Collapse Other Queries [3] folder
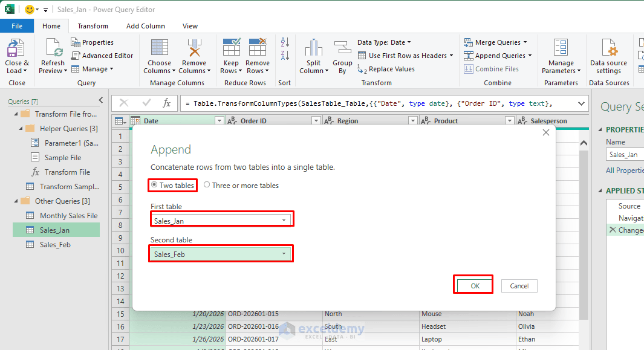644x350 pixels. click(16, 201)
